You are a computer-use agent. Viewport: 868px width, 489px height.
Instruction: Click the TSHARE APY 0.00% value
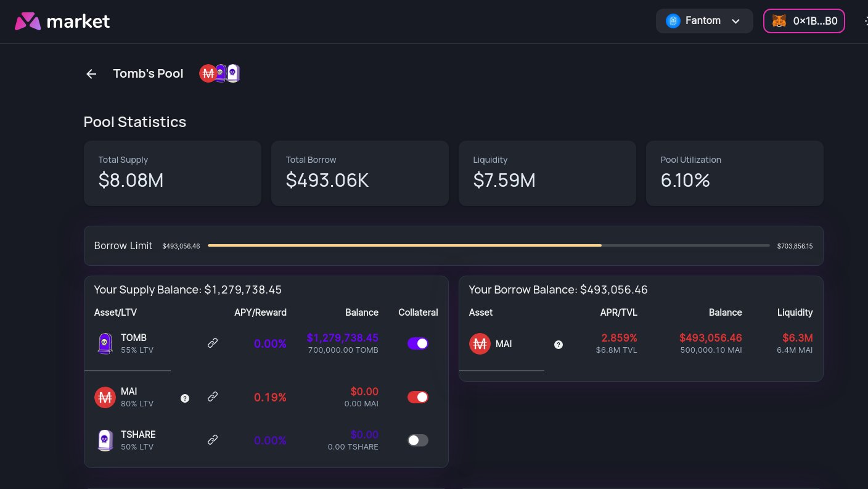tap(270, 441)
